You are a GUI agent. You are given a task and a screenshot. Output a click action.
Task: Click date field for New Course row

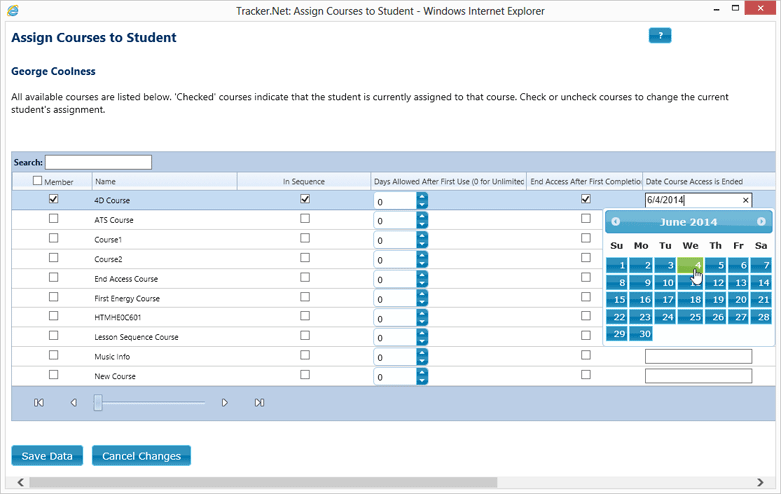tap(698, 375)
